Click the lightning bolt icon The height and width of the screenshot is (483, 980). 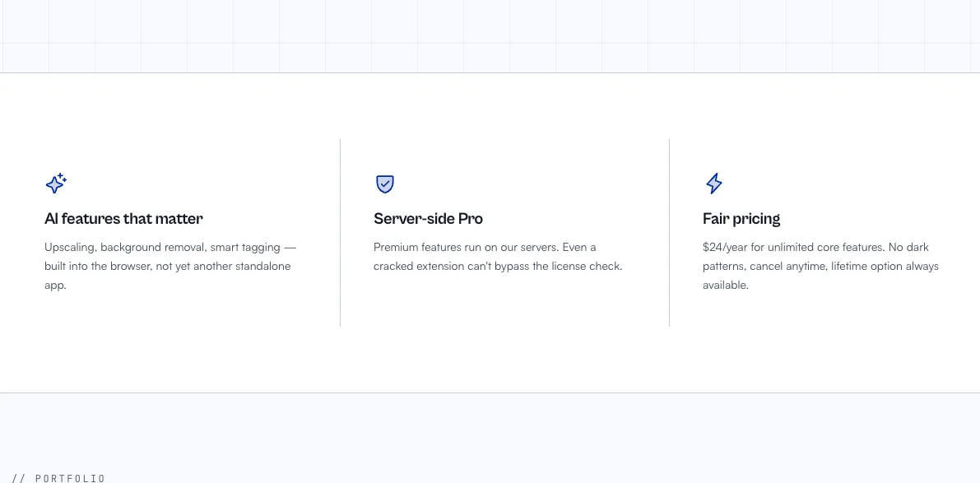[713, 183]
